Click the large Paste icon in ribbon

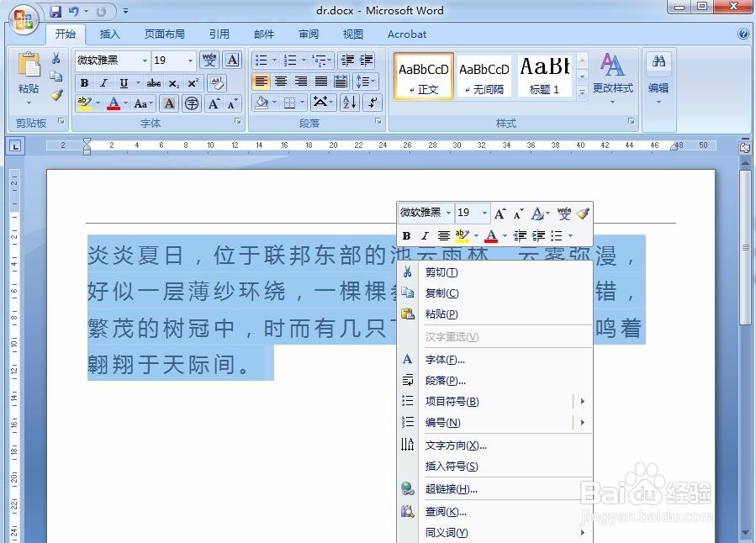click(29, 66)
